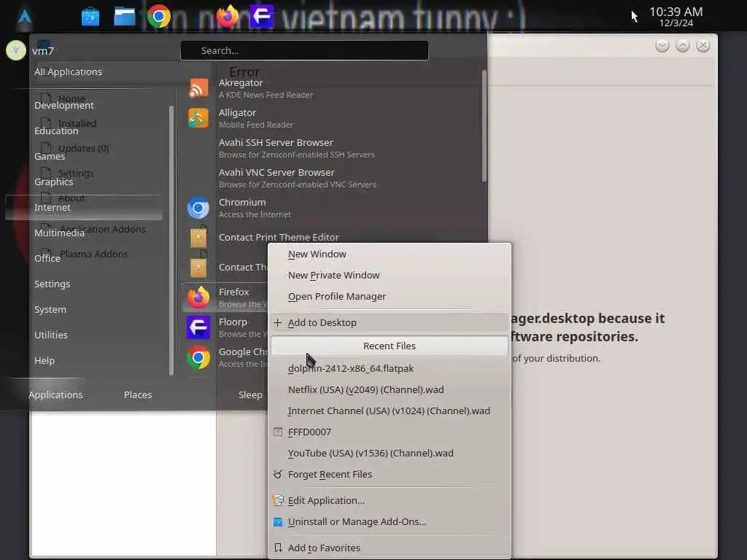Open the Alligator app icon

tap(198, 118)
